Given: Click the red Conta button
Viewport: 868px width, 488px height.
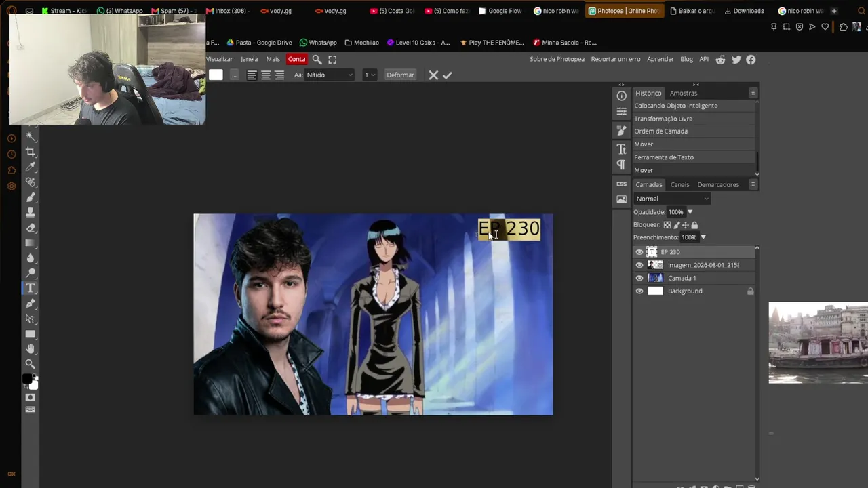Looking at the screenshot, I should pos(296,60).
